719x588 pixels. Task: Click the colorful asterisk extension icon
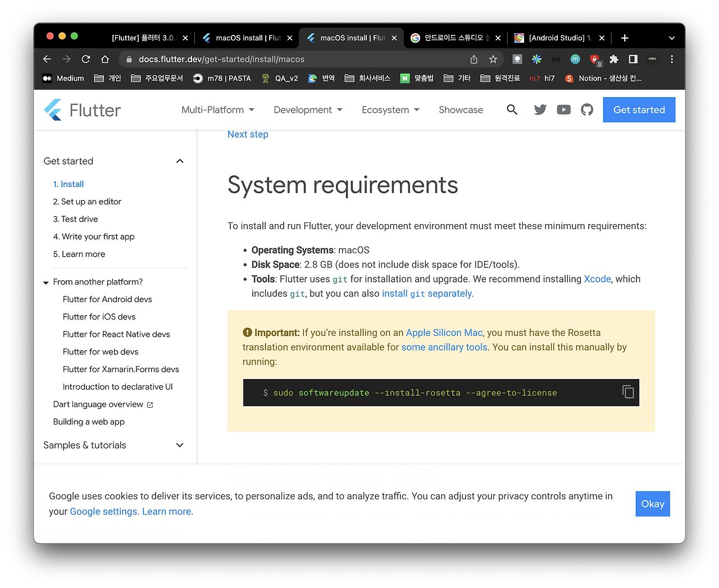[x=537, y=59]
